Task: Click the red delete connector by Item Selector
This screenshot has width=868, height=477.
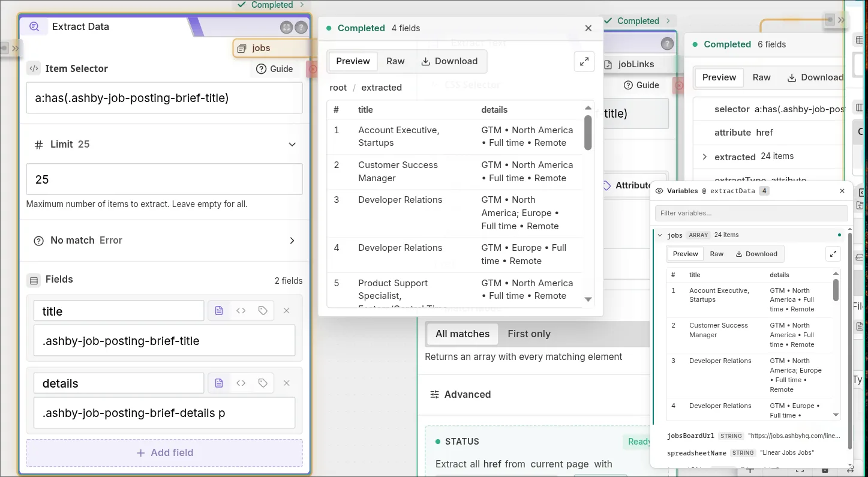Action: click(313, 70)
